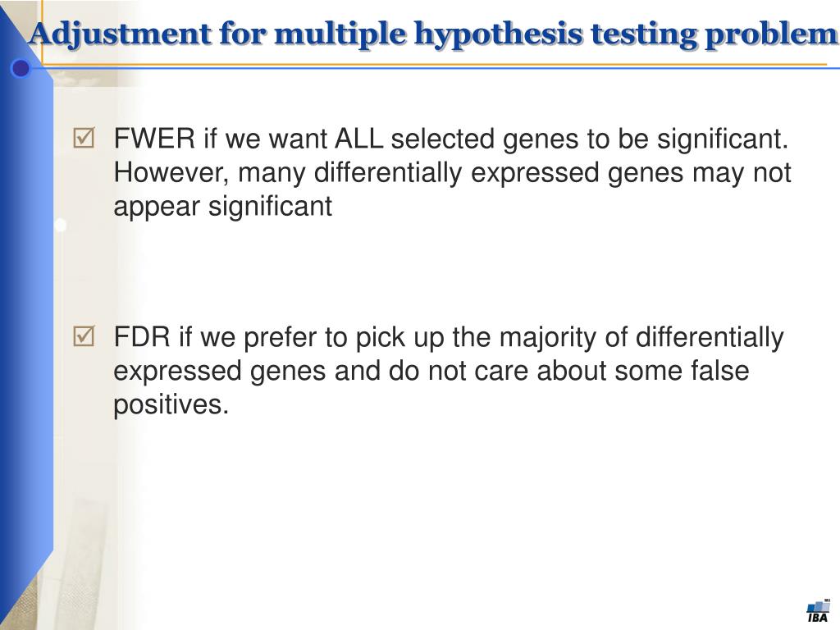Click the phrase 'differentially expressed genes may not'

(552, 174)
